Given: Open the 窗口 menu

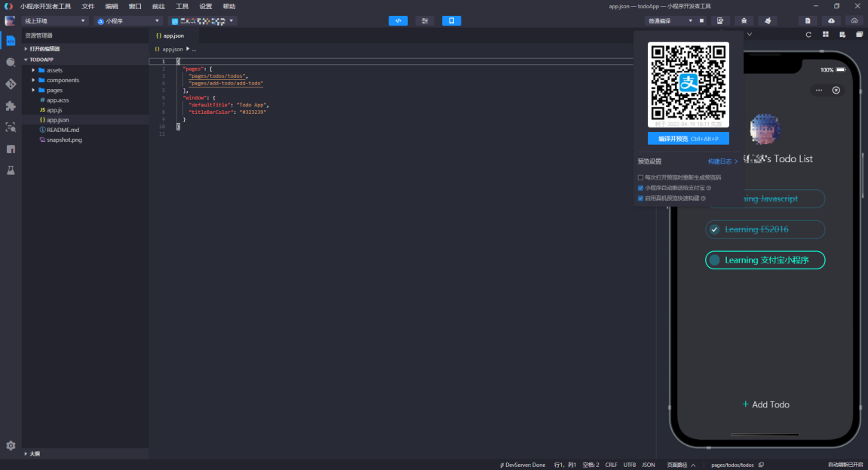Looking at the screenshot, I should coord(135,7).
